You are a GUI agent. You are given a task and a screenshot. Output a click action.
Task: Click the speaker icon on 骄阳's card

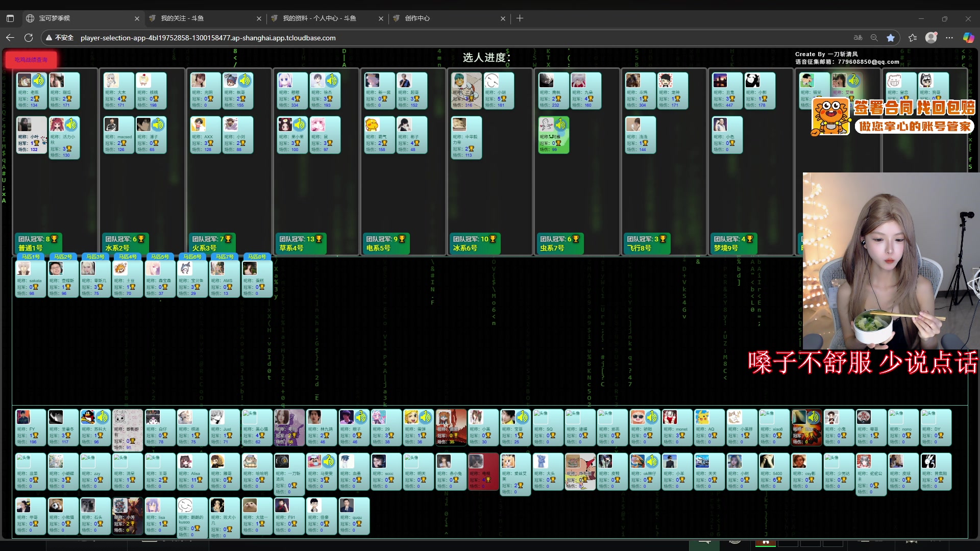652,417
